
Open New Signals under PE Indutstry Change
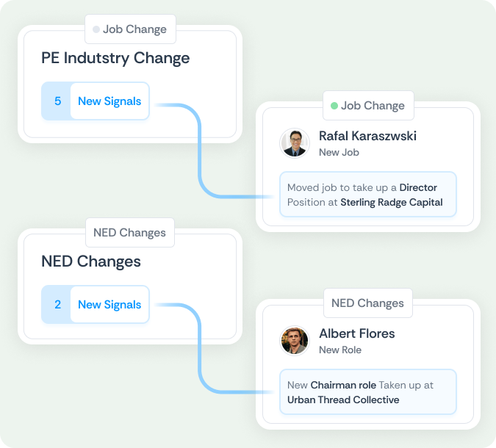(x=109, y=101)
